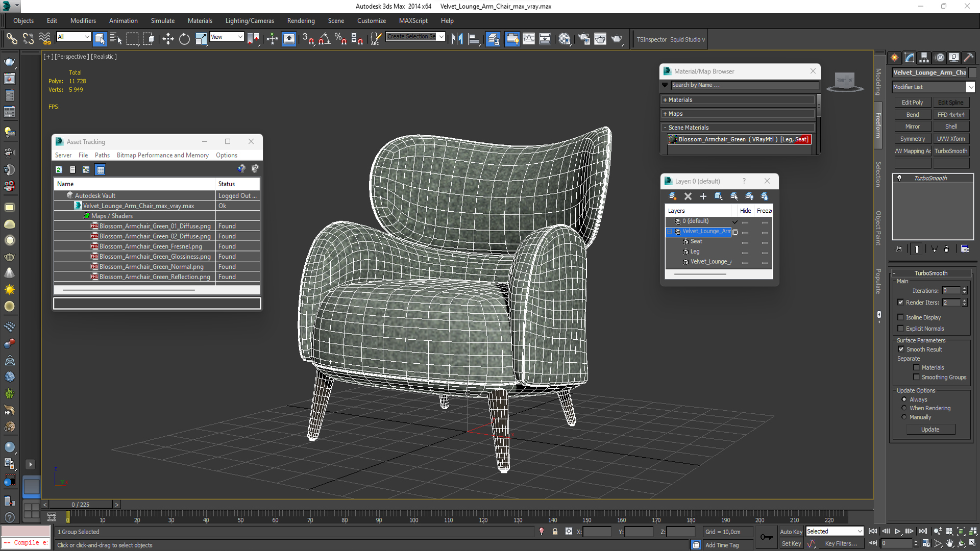Open the Rendering menu

[x=301, y=21]
